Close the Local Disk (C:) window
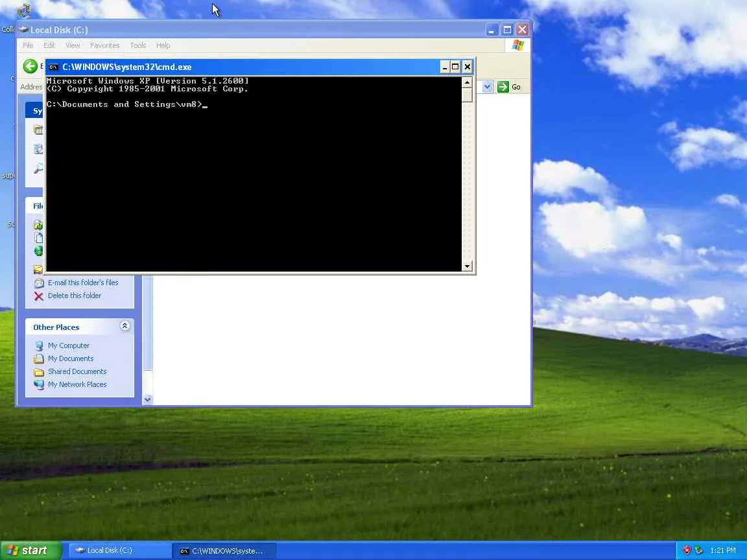 point(523,30)
